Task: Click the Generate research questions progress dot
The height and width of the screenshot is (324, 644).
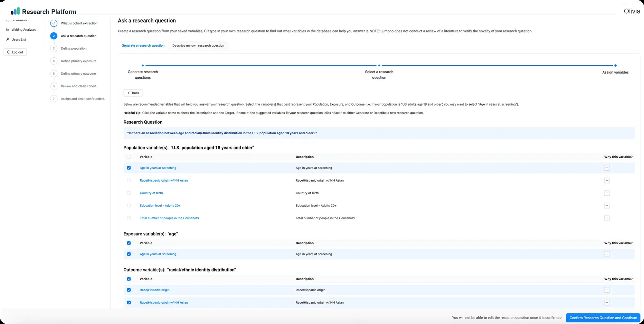Action: [143, 65]
